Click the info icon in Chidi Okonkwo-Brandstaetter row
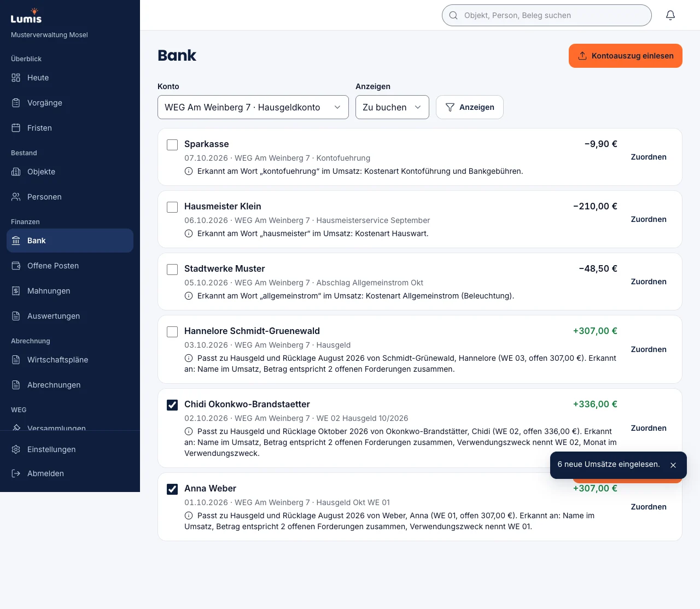The width and height of the screenshot is (700, 609). tap(189, 431)
